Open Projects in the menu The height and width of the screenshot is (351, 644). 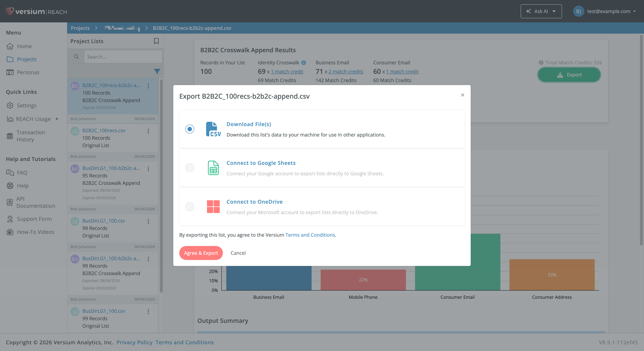(x=27, y=59)
